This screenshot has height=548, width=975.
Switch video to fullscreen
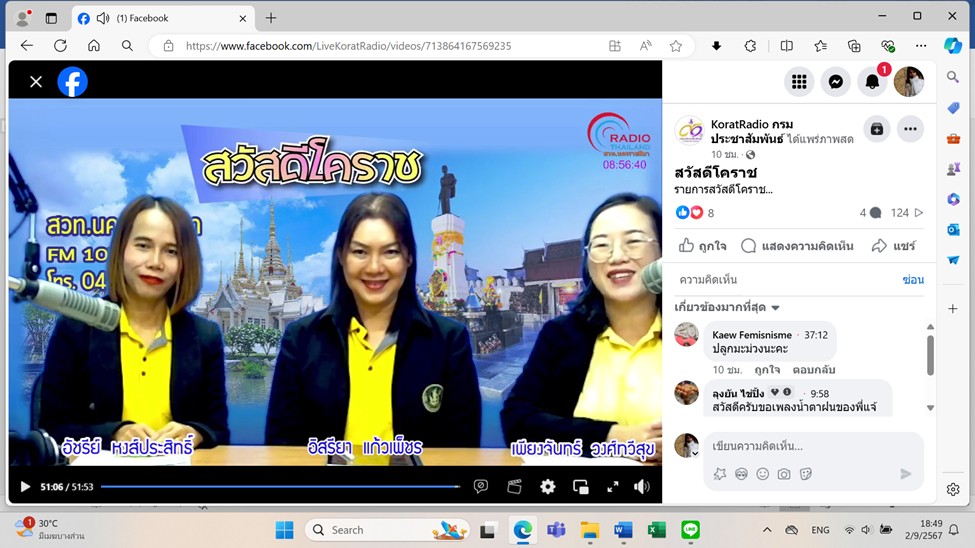click(x=613, y=486)
